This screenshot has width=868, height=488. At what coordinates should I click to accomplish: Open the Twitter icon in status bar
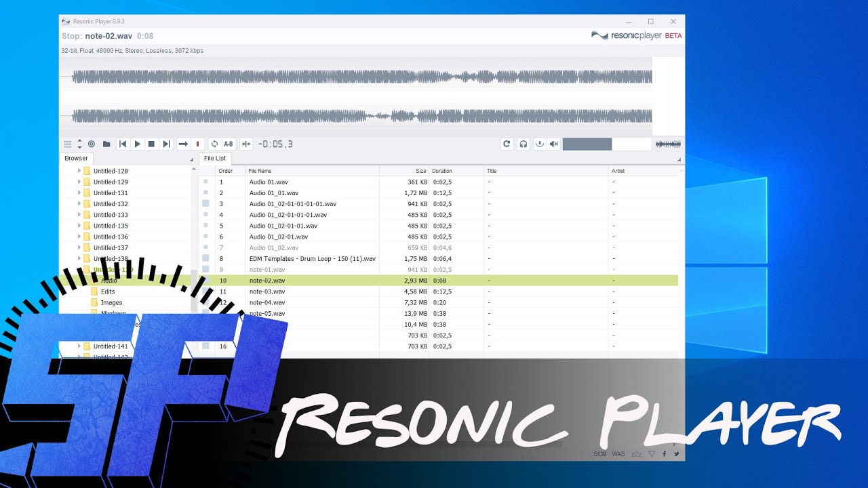coord(676,453)
